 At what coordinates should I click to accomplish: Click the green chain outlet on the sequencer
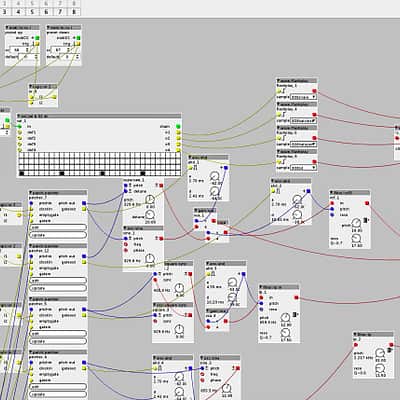click(x=178, y=126)
